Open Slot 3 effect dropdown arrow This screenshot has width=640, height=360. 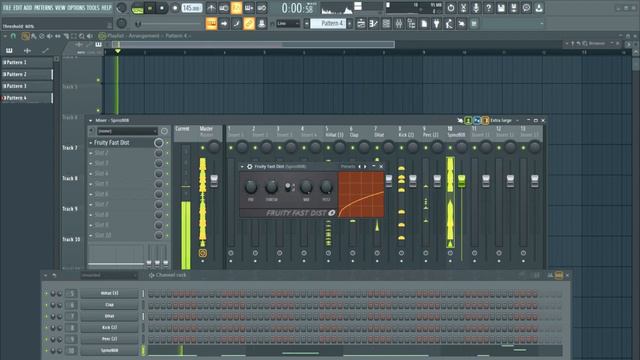[x=91, y=163]
